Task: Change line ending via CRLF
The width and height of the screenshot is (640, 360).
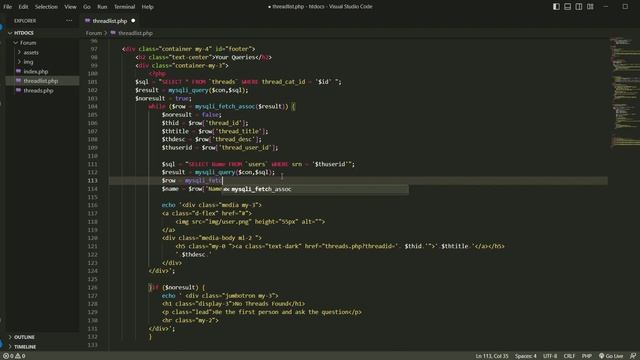Action: (x=569, y=356)
